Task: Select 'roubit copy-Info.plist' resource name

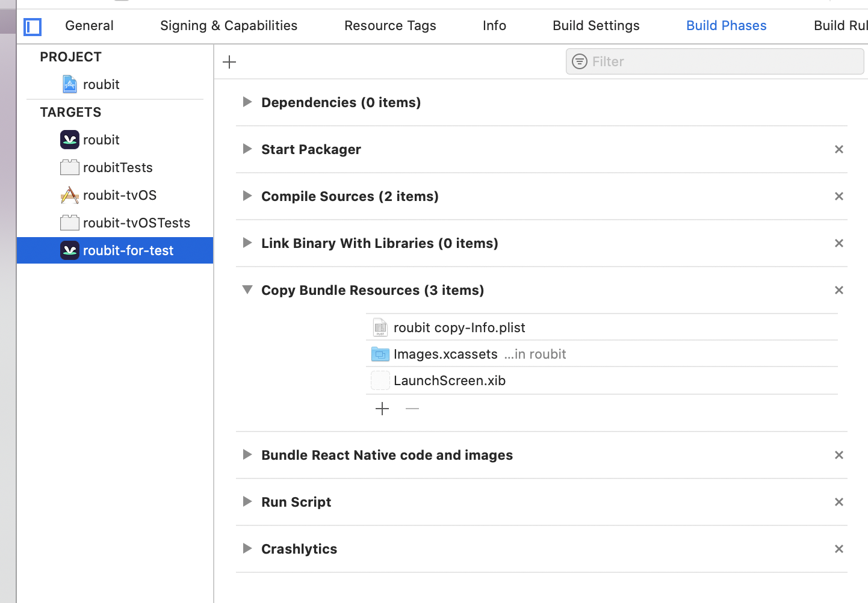Action: (459, 327)
